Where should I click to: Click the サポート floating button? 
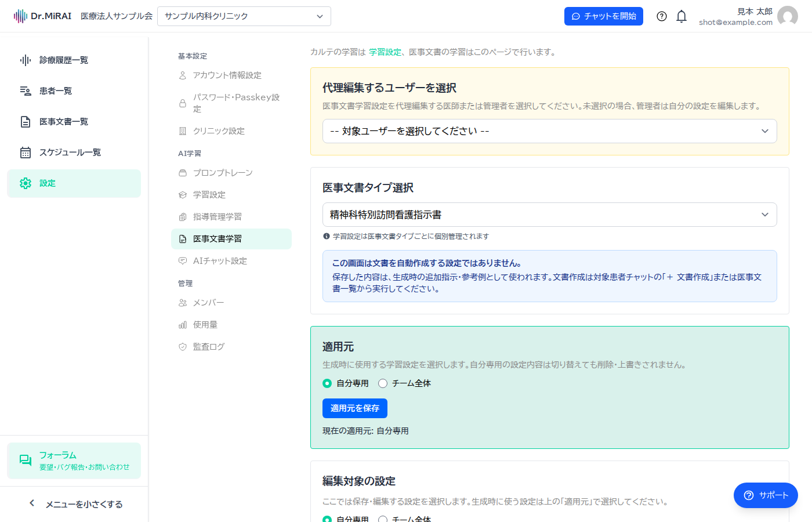[x=766, y=495]
